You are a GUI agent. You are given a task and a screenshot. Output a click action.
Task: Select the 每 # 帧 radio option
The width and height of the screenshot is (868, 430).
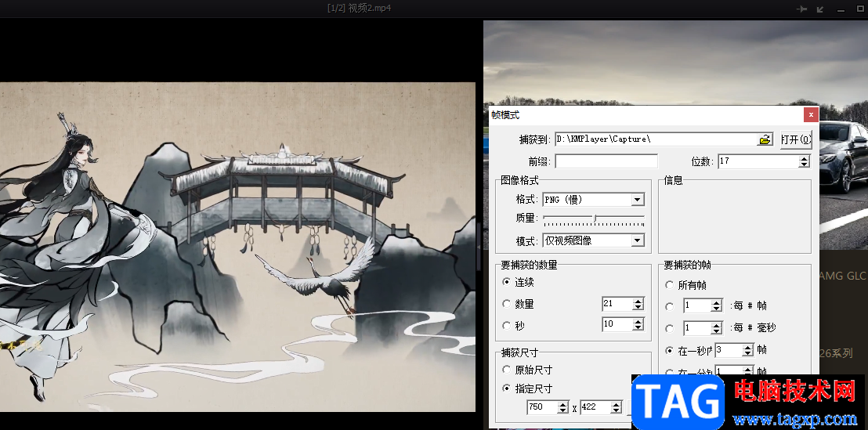pyautogui.click(x=669, y=306)
